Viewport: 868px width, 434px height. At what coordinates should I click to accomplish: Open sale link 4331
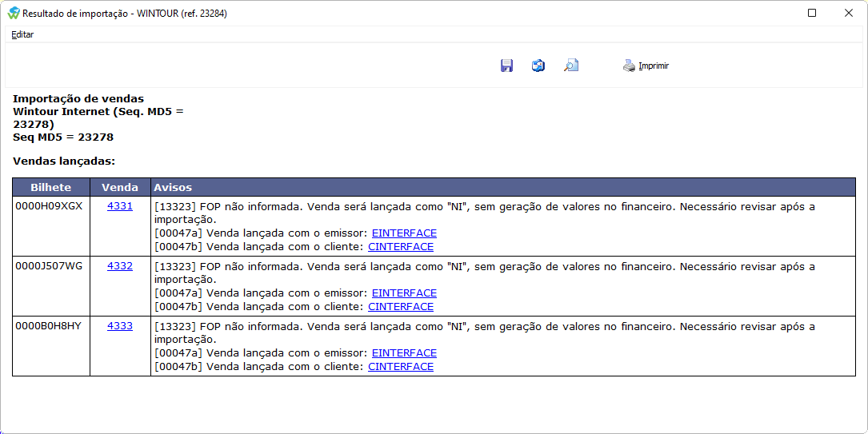[120, 206]
